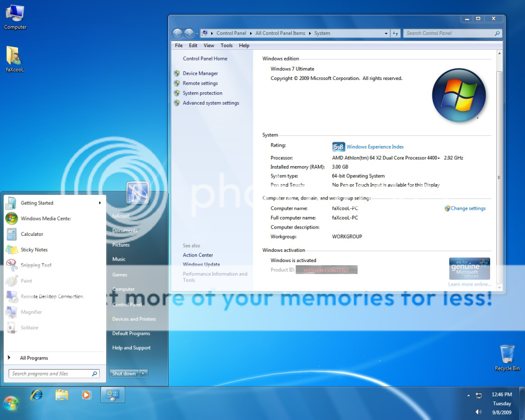Open System protection link
525x420 pixels.
pyautogui.click(x=202, y=93)
